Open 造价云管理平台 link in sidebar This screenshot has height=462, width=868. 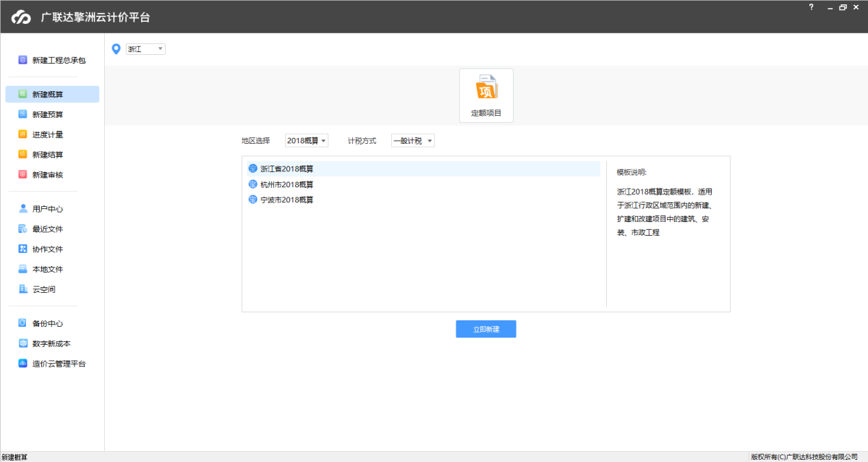pyautogui.click(x=59, y=364)
